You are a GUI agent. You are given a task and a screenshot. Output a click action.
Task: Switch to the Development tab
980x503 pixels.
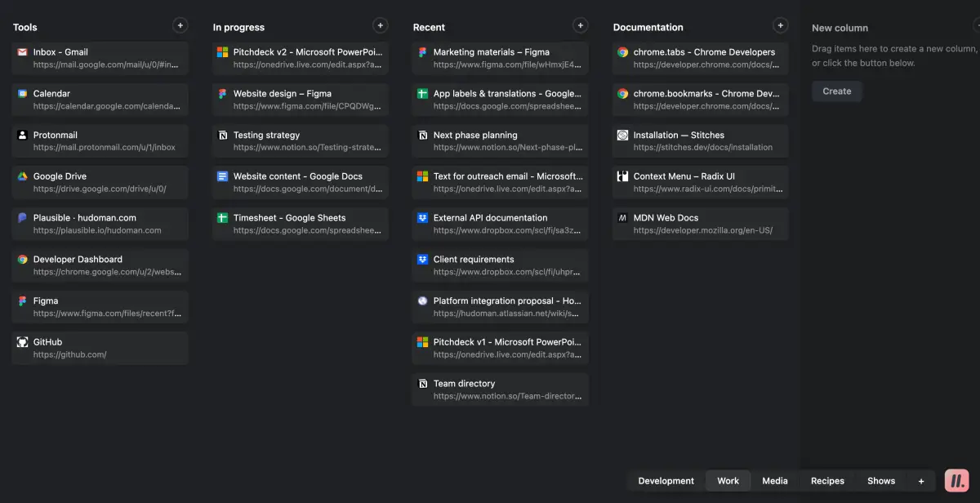[x=666, y=481]
